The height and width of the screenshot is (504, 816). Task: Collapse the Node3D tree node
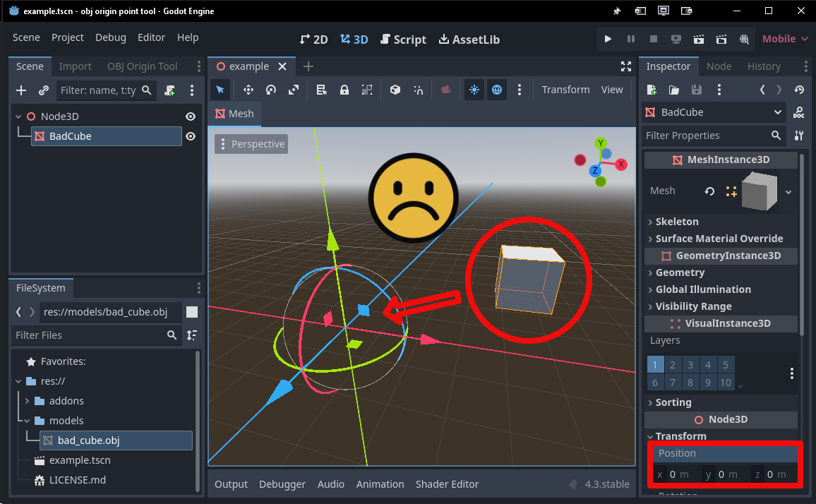[x=19, y=116]
